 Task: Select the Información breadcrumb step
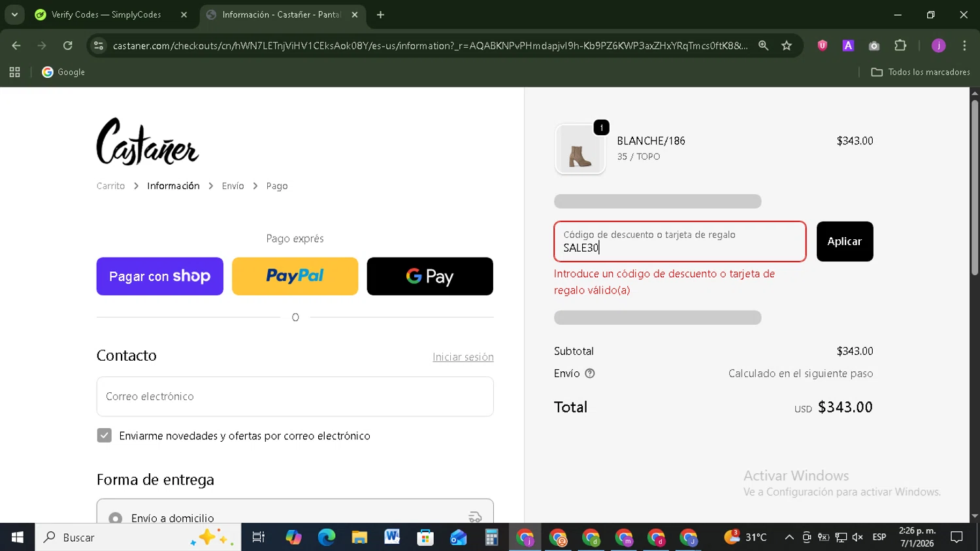(x=173, y=186)
